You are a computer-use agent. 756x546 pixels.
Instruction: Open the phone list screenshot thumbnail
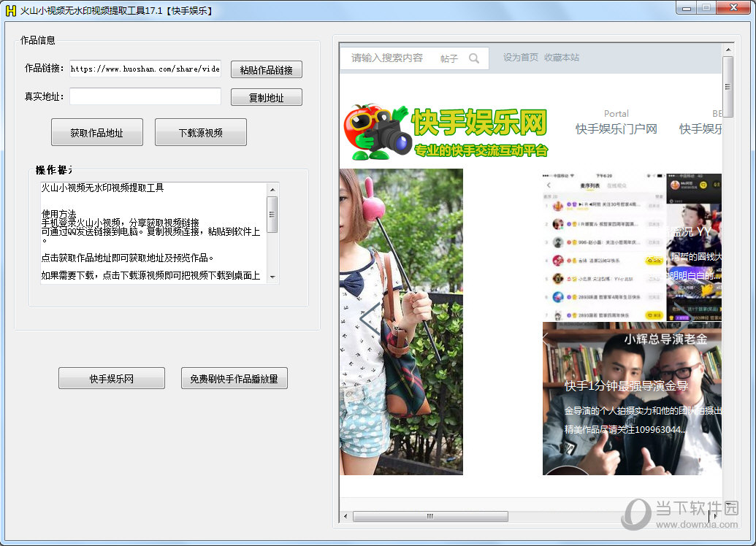pos(605,247)
